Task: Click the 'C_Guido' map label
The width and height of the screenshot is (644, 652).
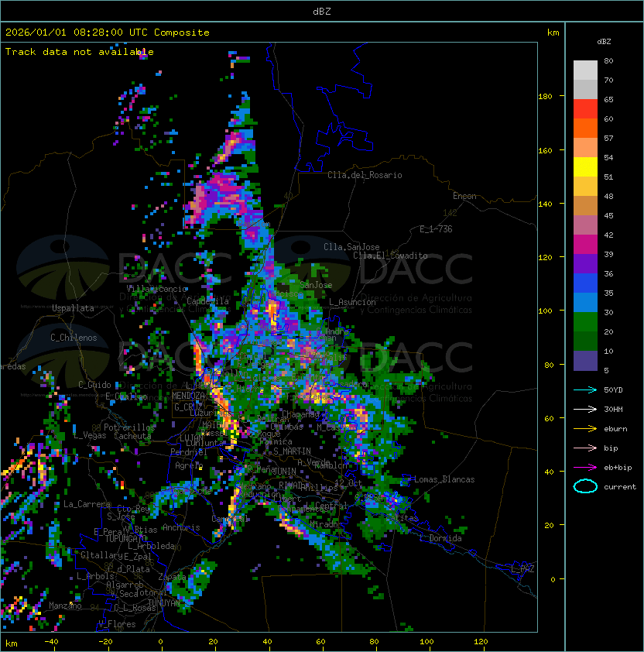Action: 94,385
